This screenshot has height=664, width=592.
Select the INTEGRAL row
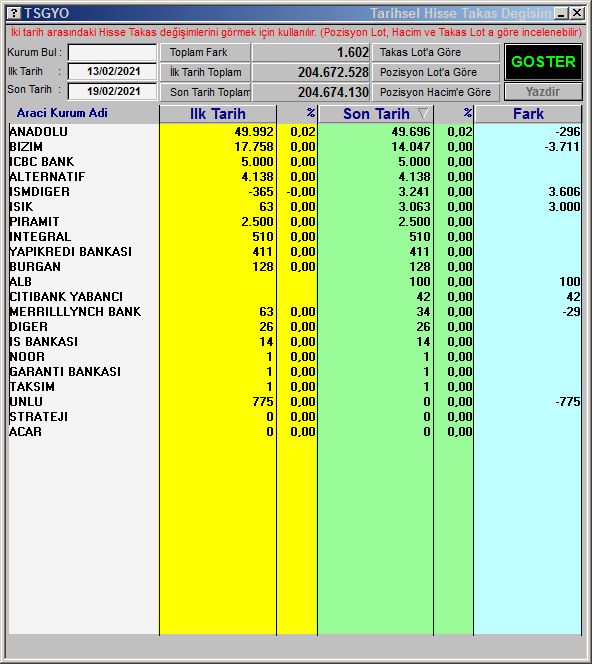pyautogui.click(x=295, y=237)
